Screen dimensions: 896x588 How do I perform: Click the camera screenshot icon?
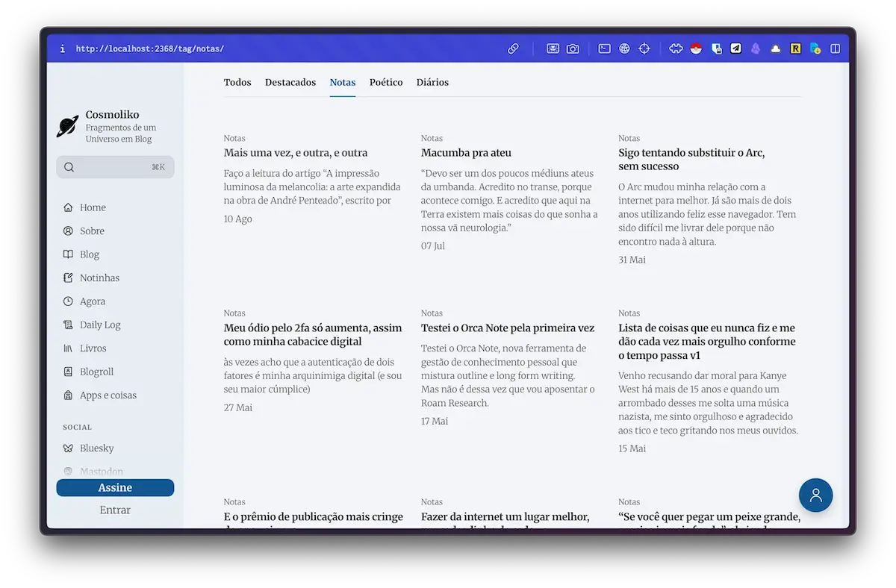pos(573,49)
